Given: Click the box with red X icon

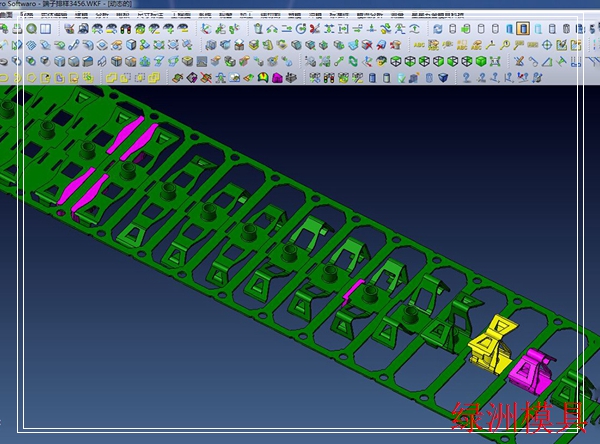Looking at the screenshot, I should (367, 45).
